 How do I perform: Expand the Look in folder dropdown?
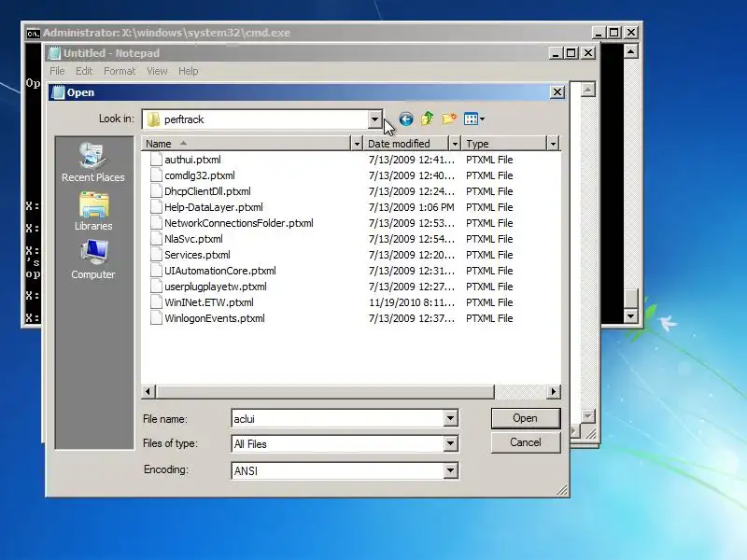(375, 119)
